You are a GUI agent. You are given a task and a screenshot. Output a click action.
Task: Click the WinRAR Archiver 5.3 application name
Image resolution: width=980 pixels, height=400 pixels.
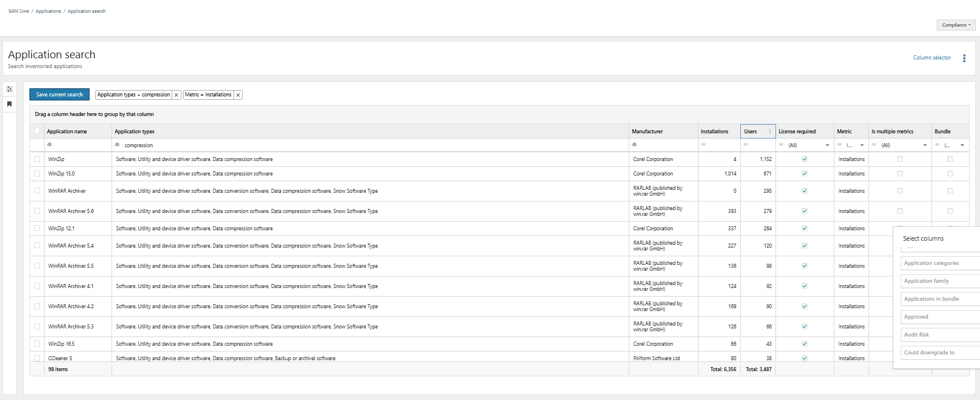coord(70,327)
